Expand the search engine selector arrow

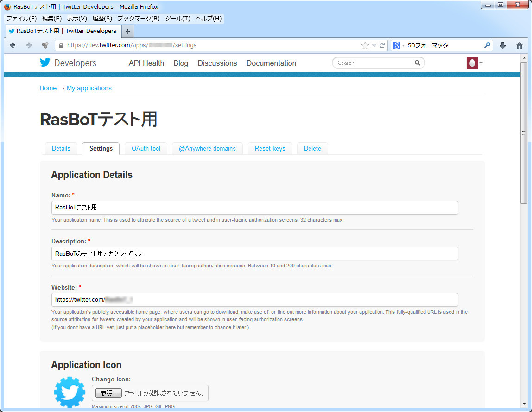[x=404, y=45]
